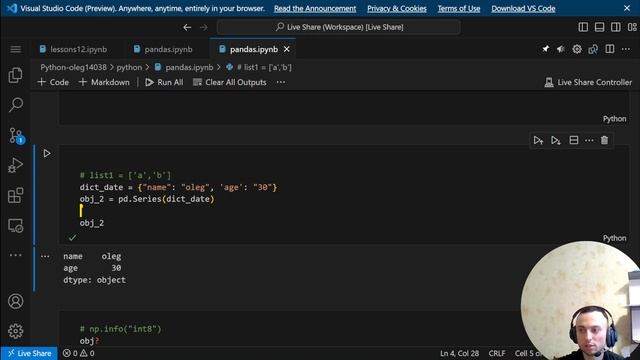
Task: Open notebook toolbar overflow ellipsis
Action: 281,82
